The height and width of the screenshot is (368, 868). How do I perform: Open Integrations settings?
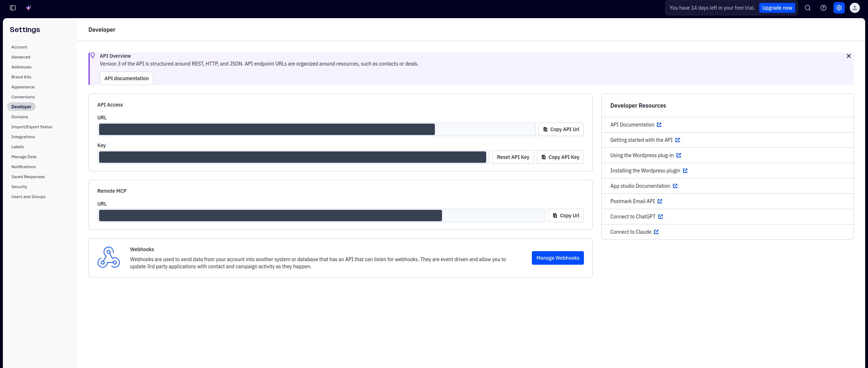pos(23,137)
